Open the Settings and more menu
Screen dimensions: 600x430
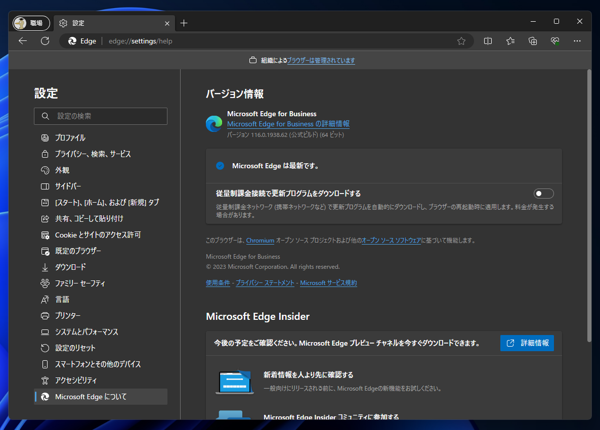pyautogui.click(x=577, y=41)
